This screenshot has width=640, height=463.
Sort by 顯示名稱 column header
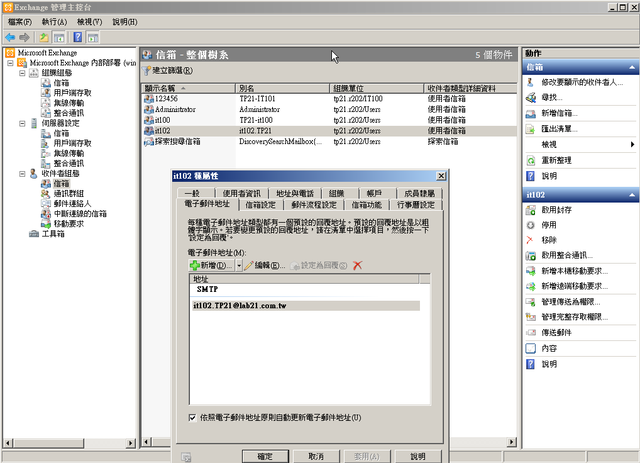pos(188,88)
